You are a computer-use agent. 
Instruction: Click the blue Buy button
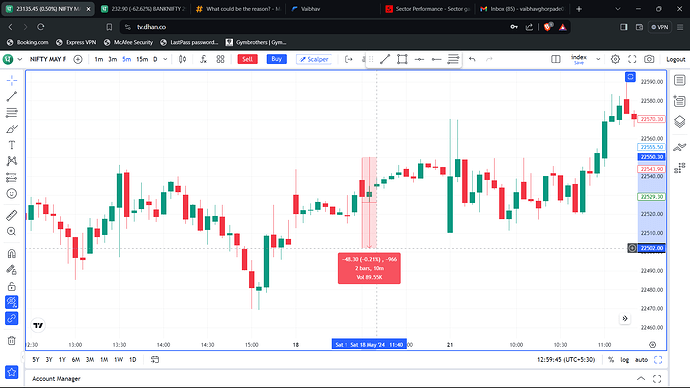tap(276, 59)
